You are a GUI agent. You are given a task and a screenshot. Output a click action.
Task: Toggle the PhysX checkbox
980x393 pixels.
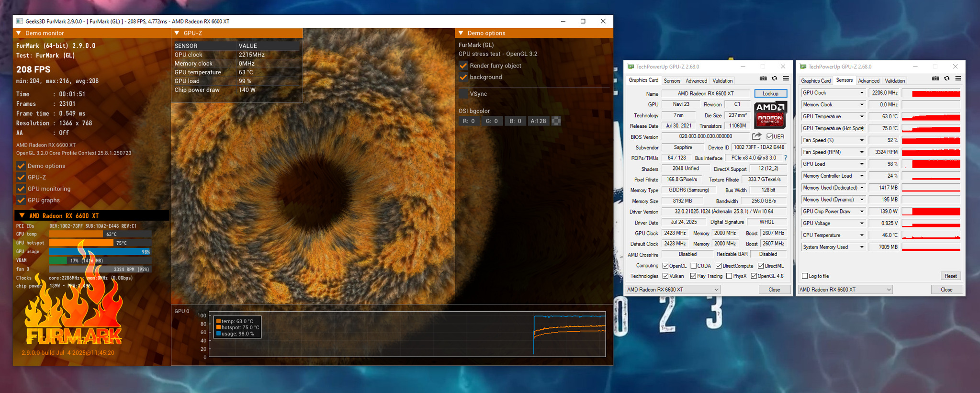(729, 276)
